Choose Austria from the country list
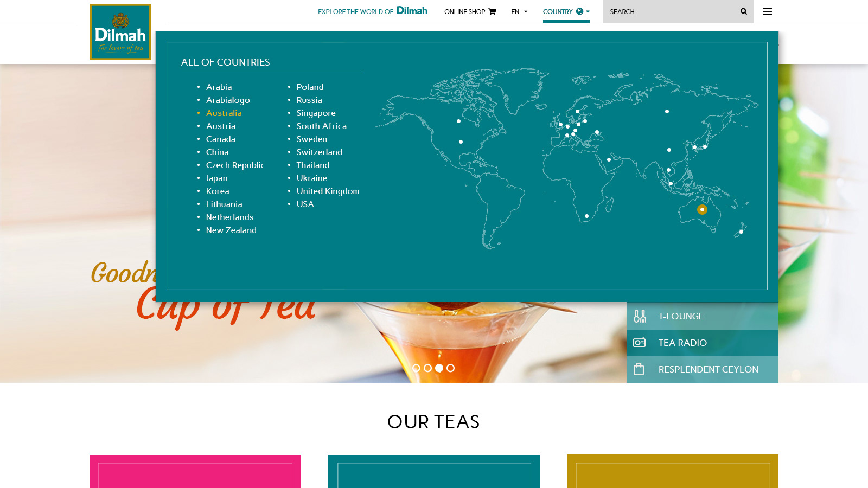Image resolution: width=868 pixels, height=488 pixels. click(221, 126)
